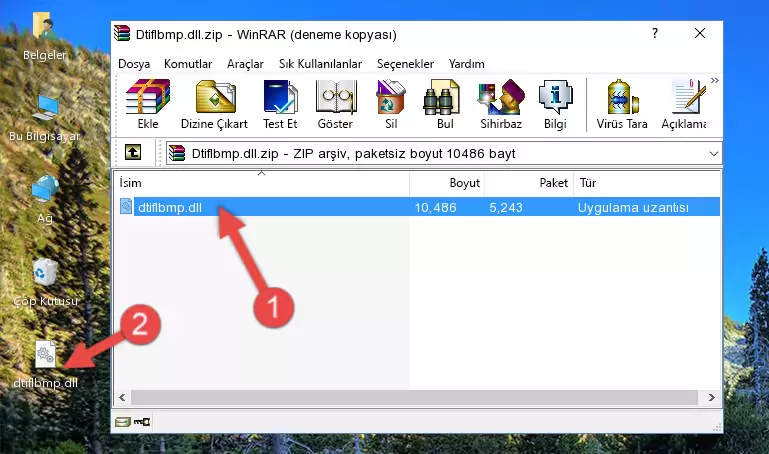Select the Ağ network desktop icon
This screenshot has width=769, height=454.
coord(45,200)
